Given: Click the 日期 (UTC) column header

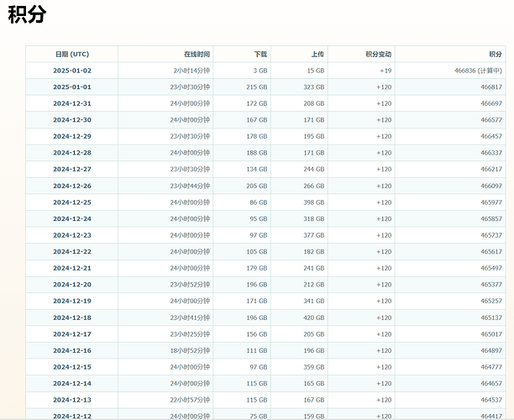Looking at the screenshot, I should tap(72, 54).
